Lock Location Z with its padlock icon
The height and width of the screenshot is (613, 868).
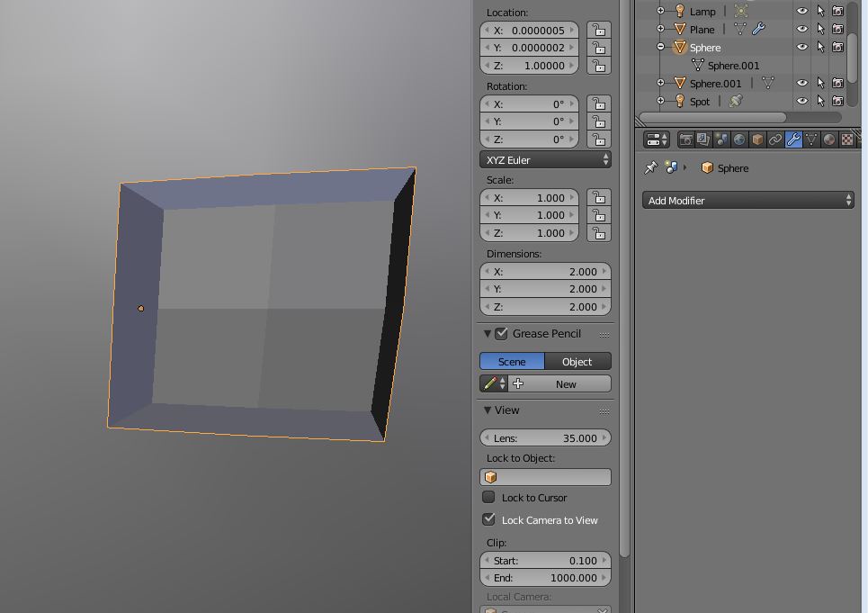pos(599,66)
